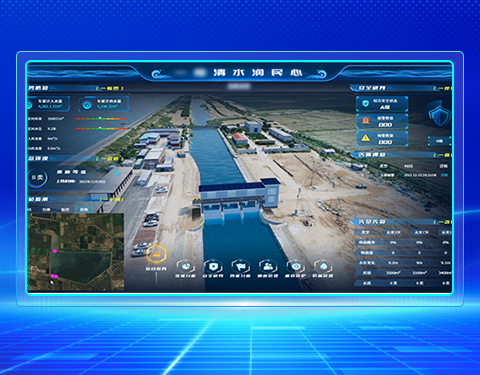Open the flag hexagon icon

tap(240, 267)
